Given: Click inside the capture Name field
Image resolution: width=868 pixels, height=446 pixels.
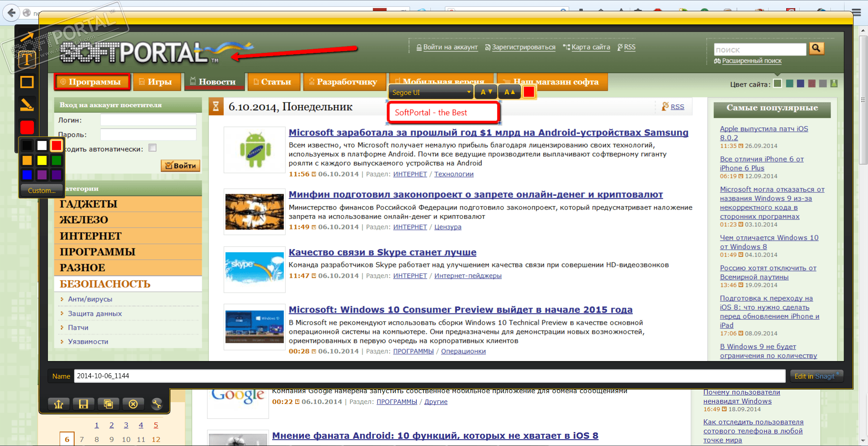Looking at the screenshot, I should pyautogui.click(x=429, y=376).
